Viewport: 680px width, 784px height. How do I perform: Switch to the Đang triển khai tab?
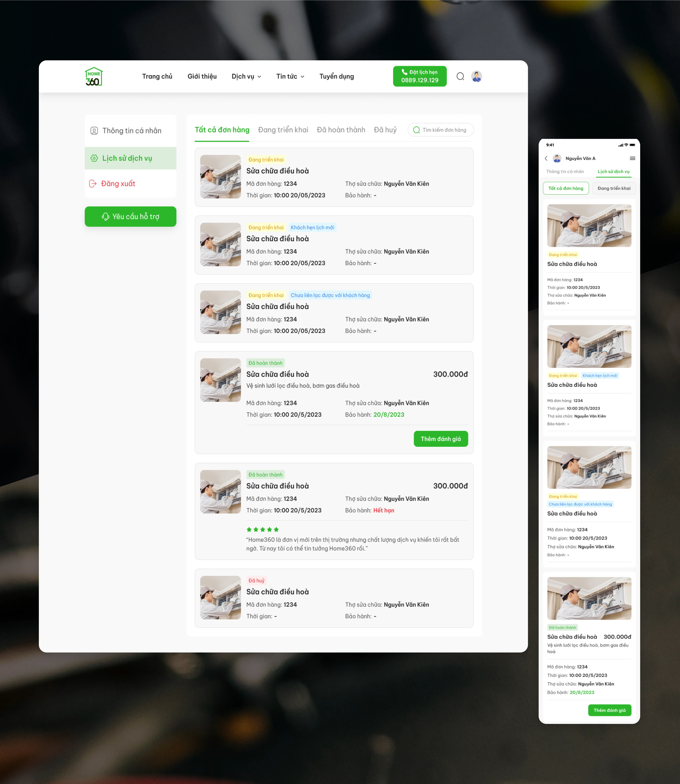click(283, 130)
